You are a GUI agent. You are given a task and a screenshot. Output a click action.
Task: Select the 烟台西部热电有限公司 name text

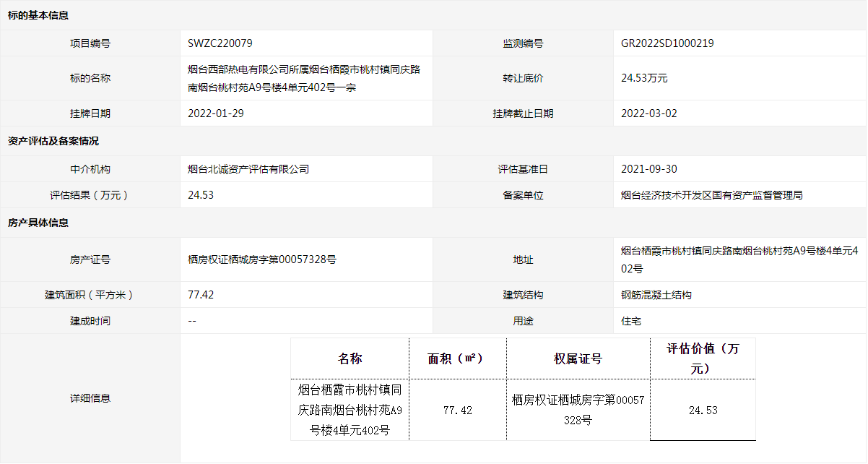coord(304,79)
